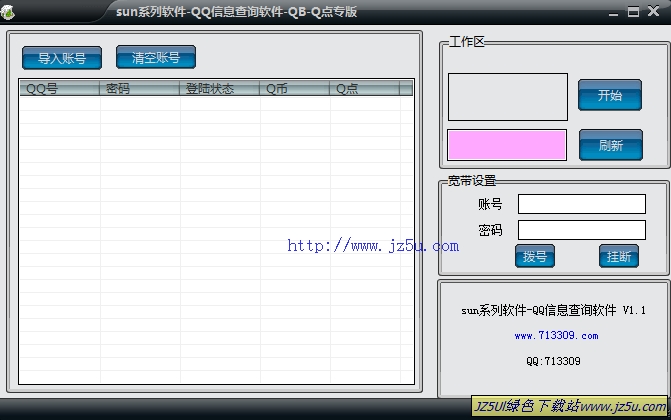
Task: Click the 导入账号 button
Action: [x=62, y=58]
